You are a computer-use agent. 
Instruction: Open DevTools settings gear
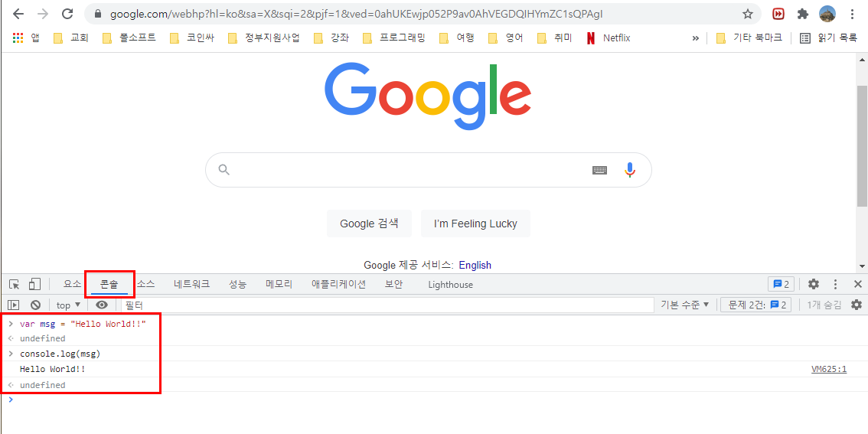click(x=813, y=285)
